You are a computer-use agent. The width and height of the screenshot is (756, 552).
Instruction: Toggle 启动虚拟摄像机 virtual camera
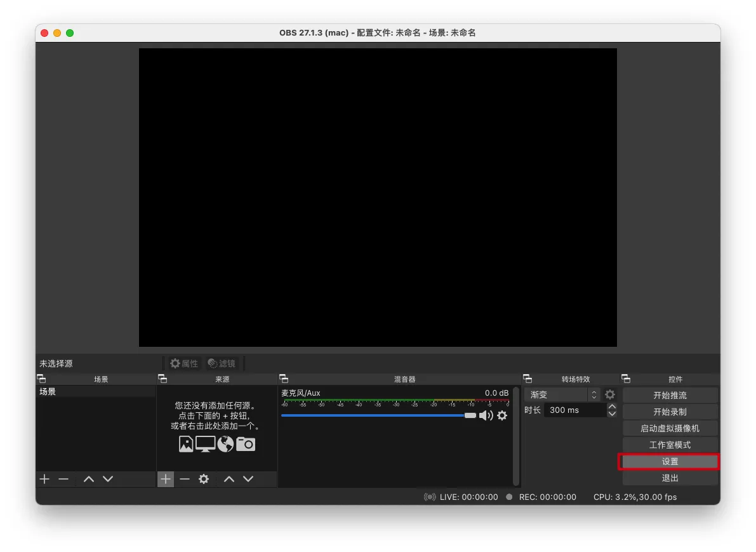click(x=670, y=428)
